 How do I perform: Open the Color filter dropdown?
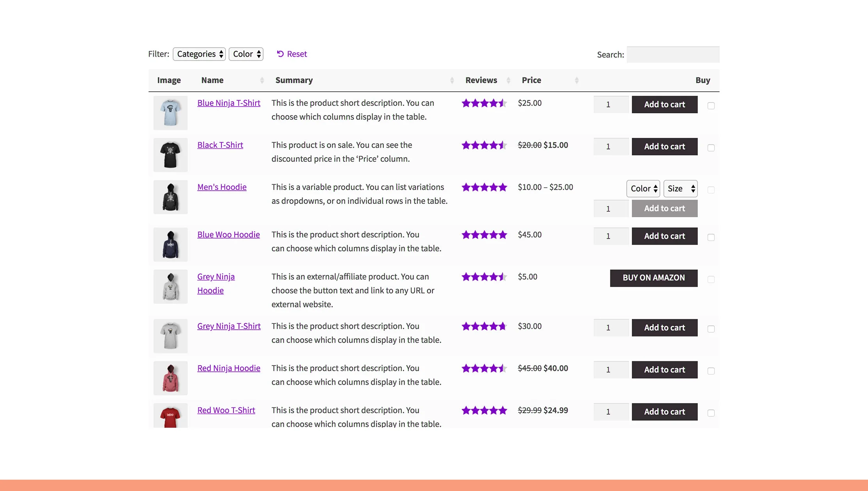pyautogui.click(x=246, y=54)
